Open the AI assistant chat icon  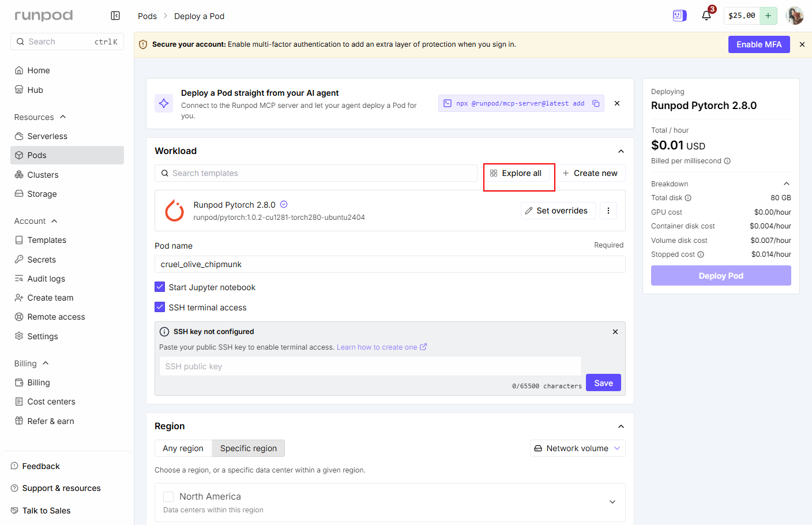coord(680,16)
